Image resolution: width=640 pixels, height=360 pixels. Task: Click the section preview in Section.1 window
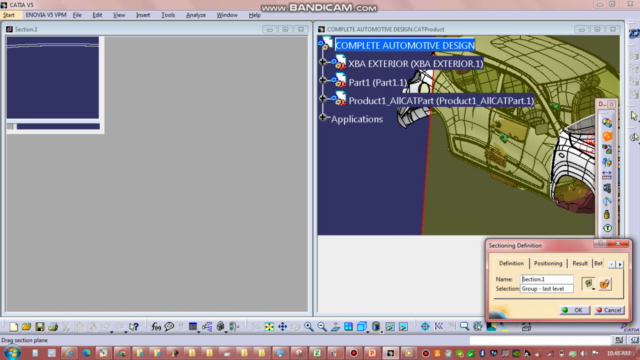pos(53,78)
